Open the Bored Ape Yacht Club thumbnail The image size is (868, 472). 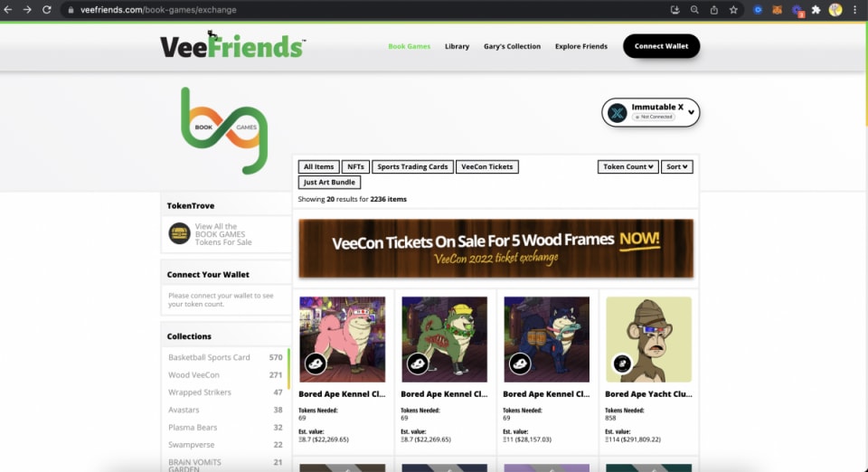[649, 339]
